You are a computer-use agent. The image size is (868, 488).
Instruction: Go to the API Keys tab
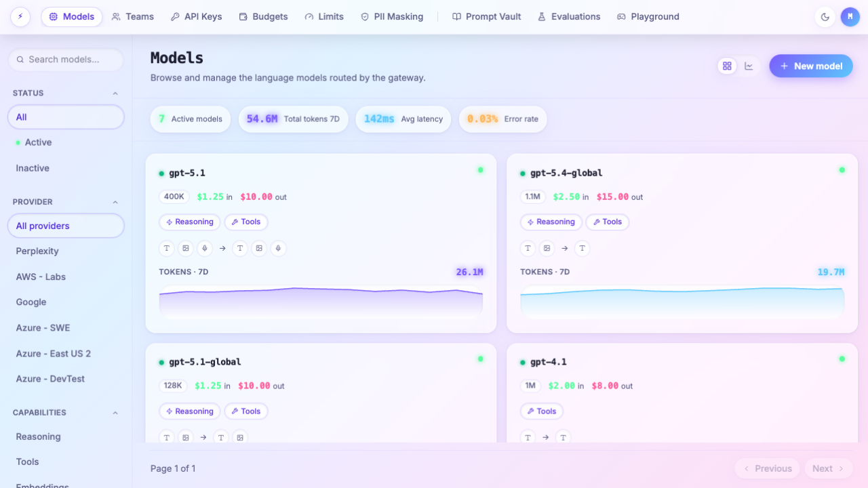point(197,17)
